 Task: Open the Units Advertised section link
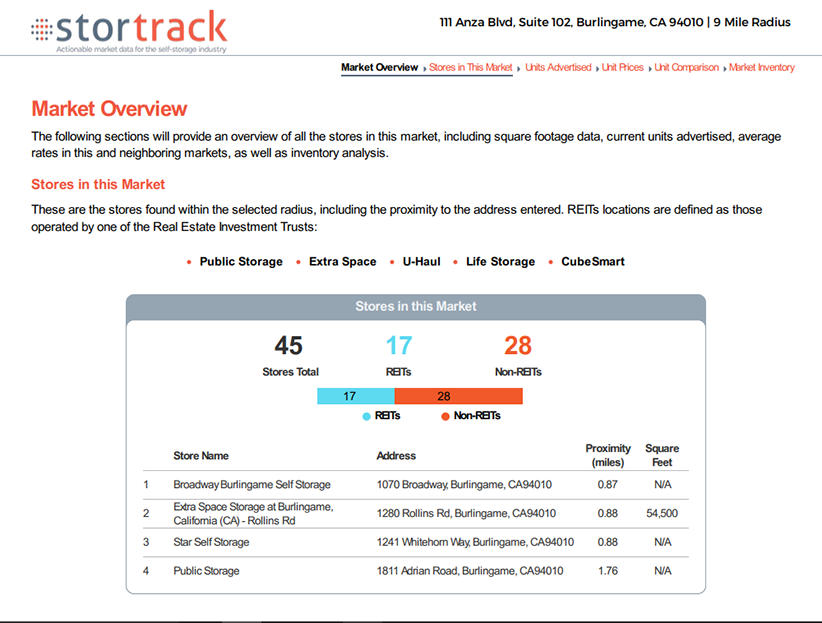pyautogui.click(x=558, y=67)
